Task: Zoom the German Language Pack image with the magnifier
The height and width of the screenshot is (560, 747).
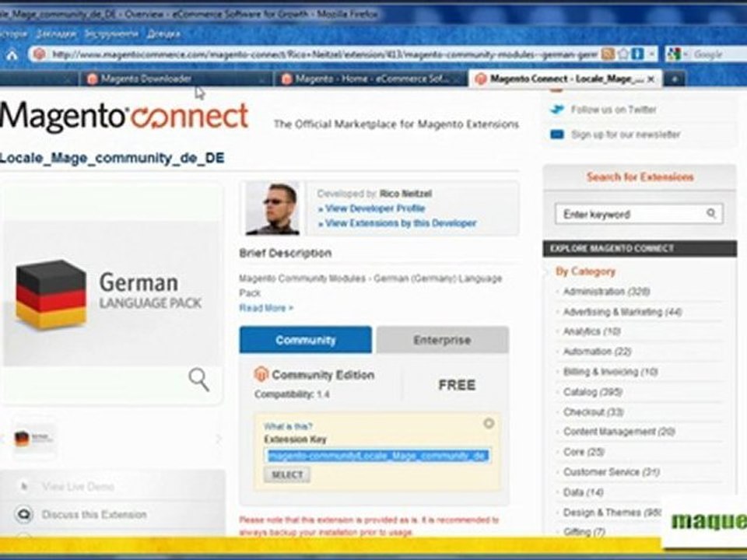Action: 198,379
